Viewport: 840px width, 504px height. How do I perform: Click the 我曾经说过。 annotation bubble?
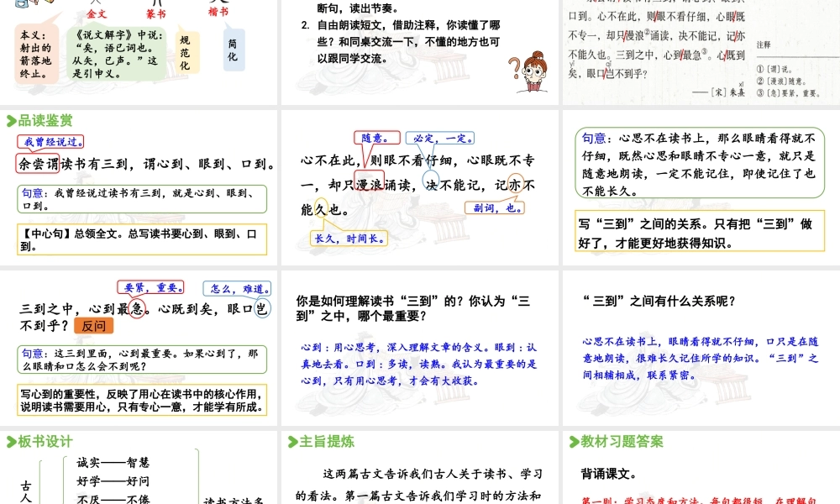(51, 141)
